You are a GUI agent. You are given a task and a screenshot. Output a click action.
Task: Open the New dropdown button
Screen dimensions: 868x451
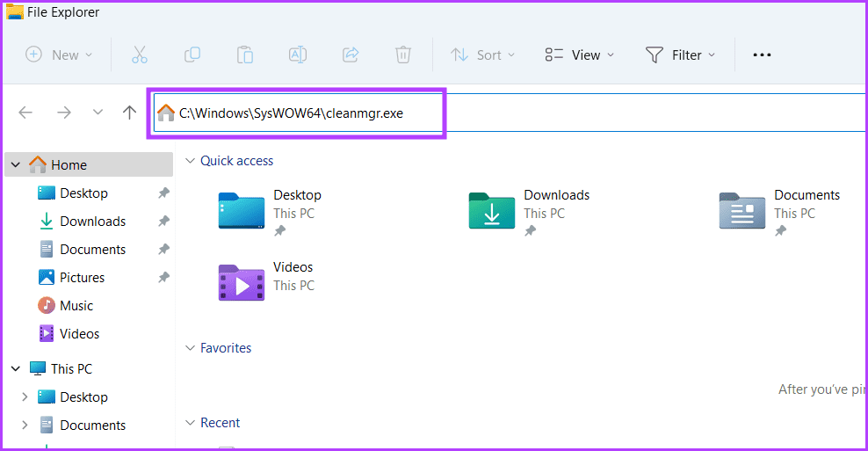click(59, 55)
